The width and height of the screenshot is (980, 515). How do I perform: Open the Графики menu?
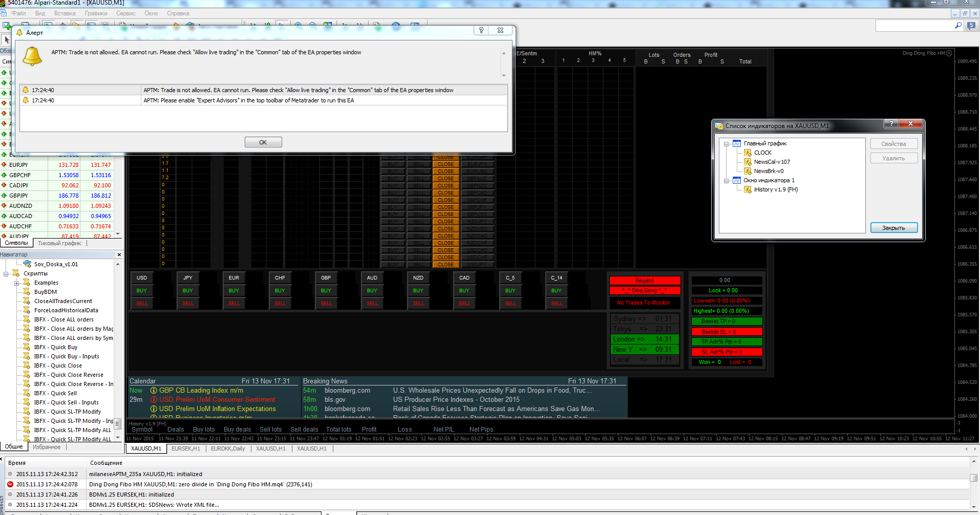point(96,13)
